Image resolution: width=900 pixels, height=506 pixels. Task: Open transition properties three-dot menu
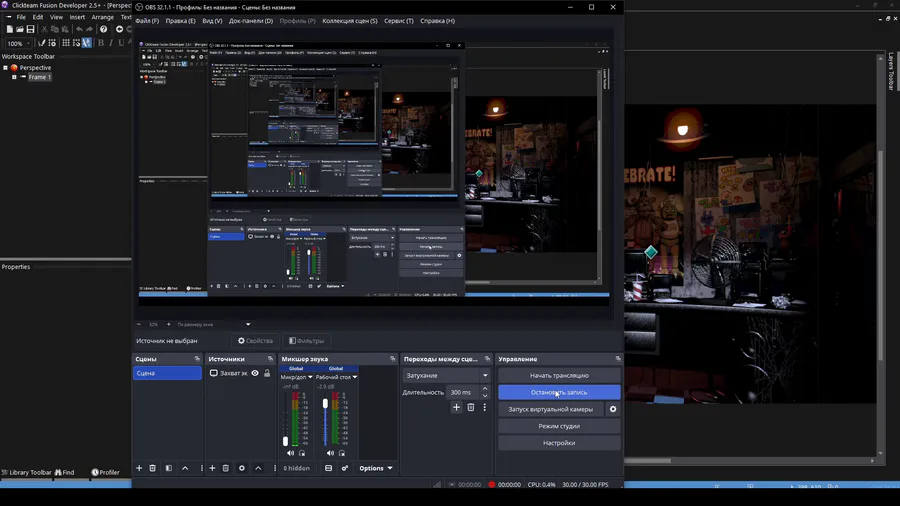[484, 407]
